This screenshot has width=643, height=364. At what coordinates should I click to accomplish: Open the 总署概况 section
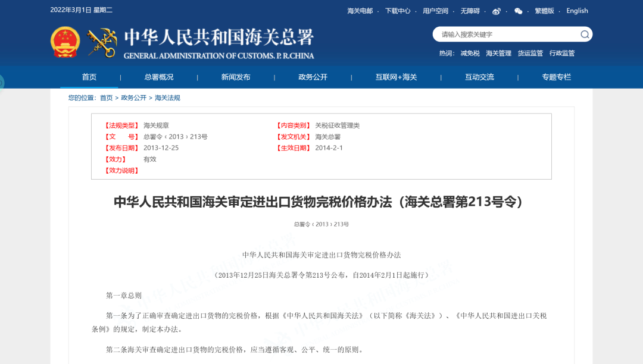pyautogui.click(x=158, y=77)
